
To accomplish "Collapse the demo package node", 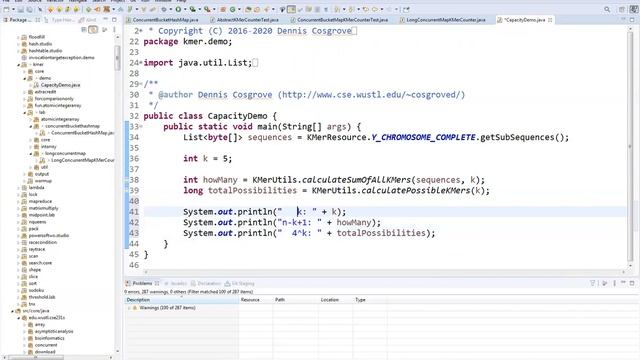I will pos(24,78).
